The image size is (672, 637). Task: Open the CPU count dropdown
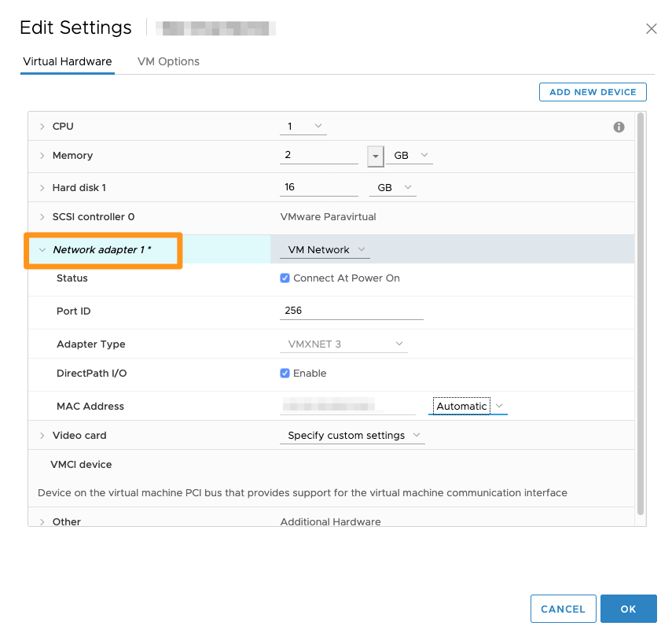pyautogui.click(x=303, y=126)
